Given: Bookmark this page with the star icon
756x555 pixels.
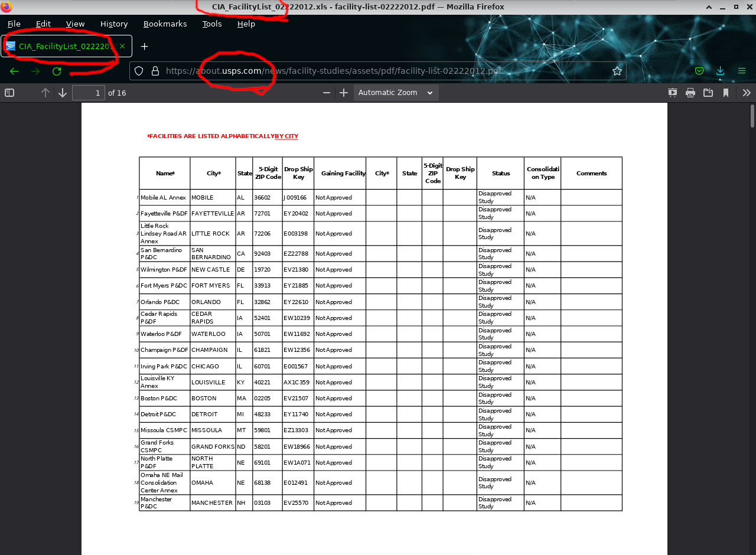Looking at the screenshot, I should pos(617,71).
